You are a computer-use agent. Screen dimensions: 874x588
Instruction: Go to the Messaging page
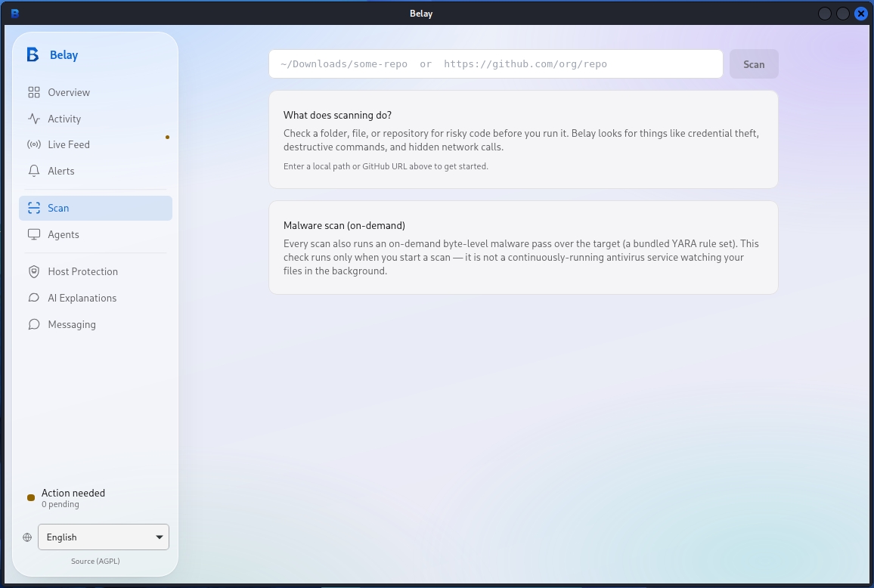point(95,324)
